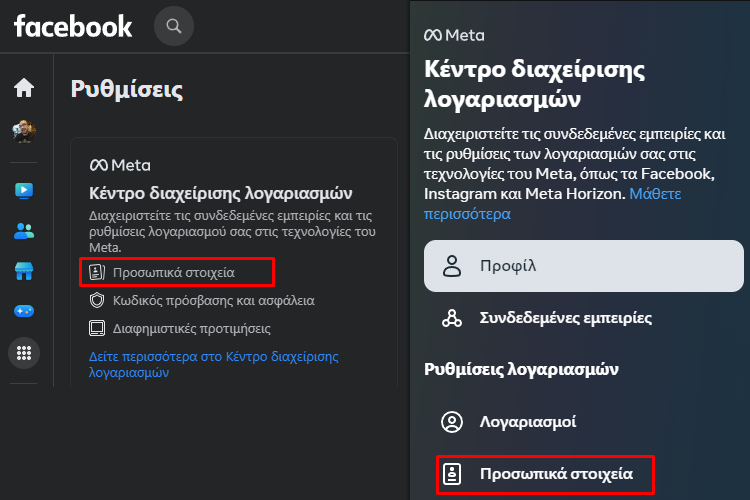Open Κωδικός πρόσβασης και ασφάλεια
The height and width of the screenshot is (500, 750).
tap(202, 300)
